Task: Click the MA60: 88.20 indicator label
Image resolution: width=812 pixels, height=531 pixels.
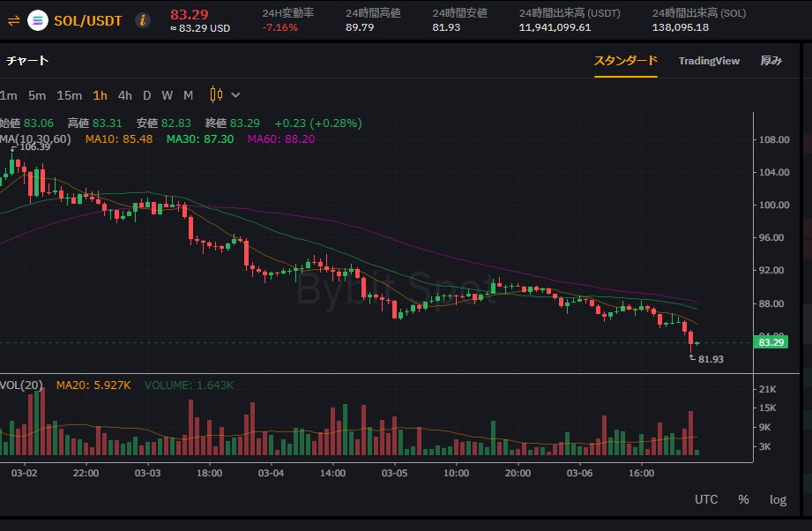Action: (x=281, y=138)
